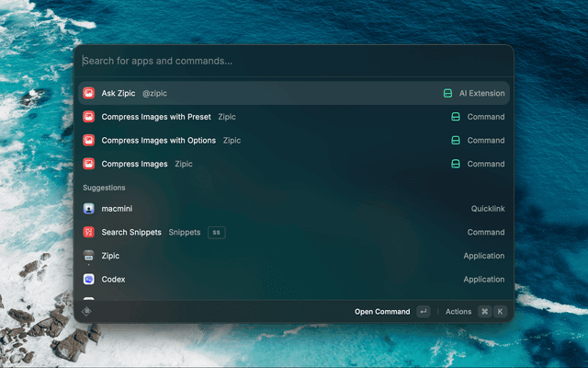Viewport: 588px width, 368px height.
Task: Click the Ask Zipic red app icon
Action: [89, 93]
